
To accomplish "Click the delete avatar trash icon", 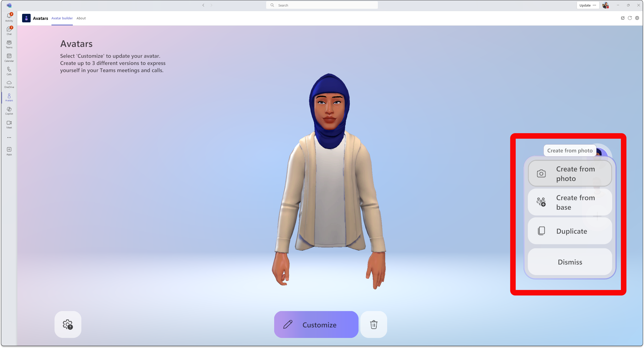I will pyautogui.click(x=373, y=325).
